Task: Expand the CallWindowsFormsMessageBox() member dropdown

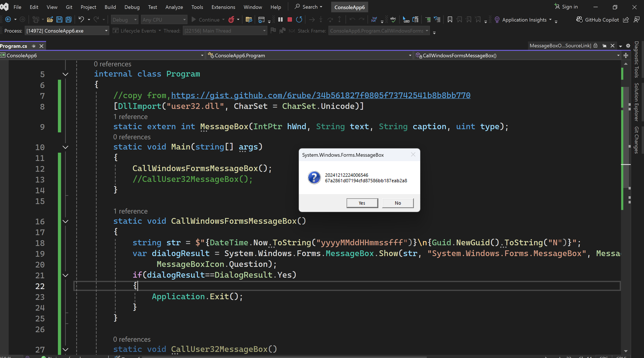Action: click(618, 56)
